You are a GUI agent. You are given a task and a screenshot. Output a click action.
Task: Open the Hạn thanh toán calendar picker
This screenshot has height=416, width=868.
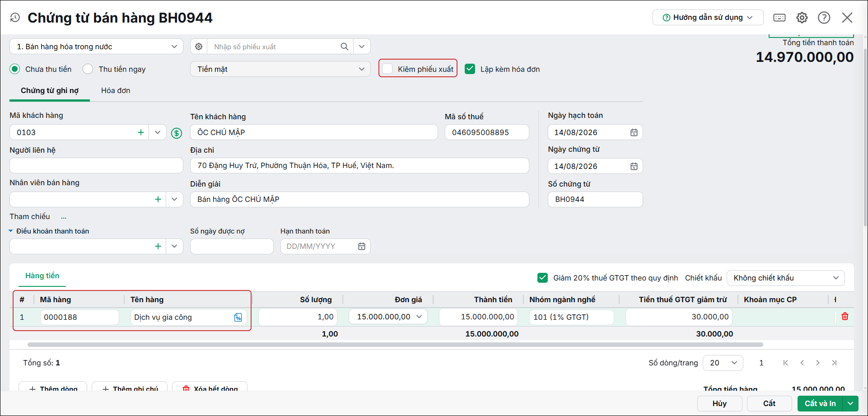[x=362, y=246]
